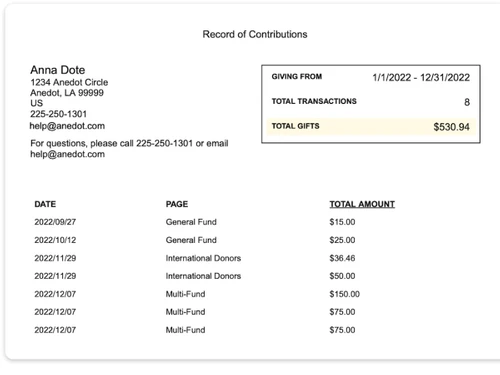Viewport: 500px width, 375px height.
Task: Click the "GIVING FROM" label
Action: [297, 77]
